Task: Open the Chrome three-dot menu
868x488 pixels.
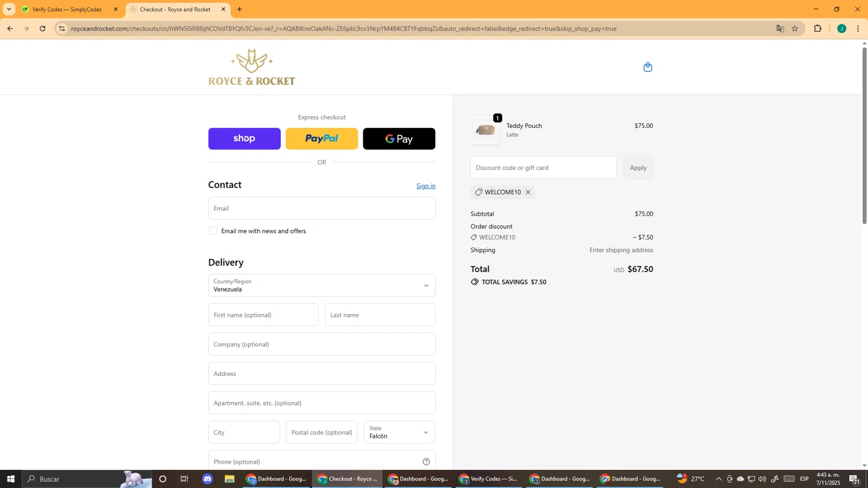Action: 858,28
